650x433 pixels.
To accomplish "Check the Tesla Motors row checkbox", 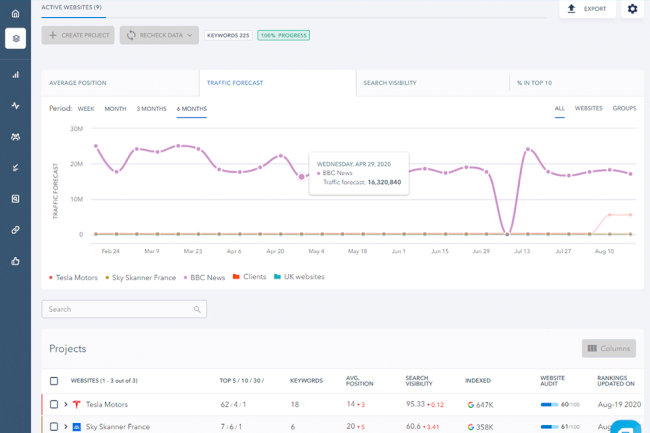I will (x=54, y=404).
